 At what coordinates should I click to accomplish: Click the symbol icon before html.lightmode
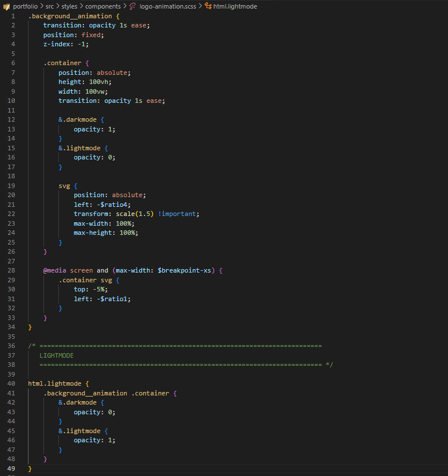click(x=207, y=6)
